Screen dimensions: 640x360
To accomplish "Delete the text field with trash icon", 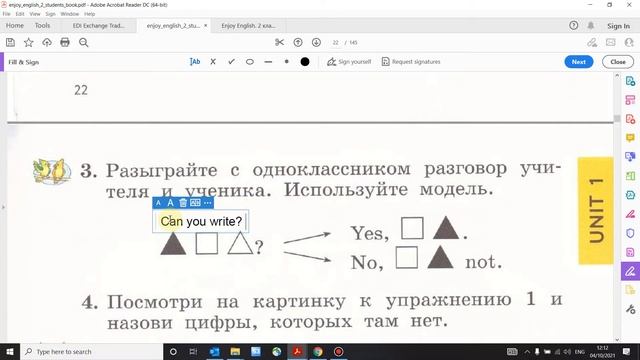I will click(x=183, y=203).
